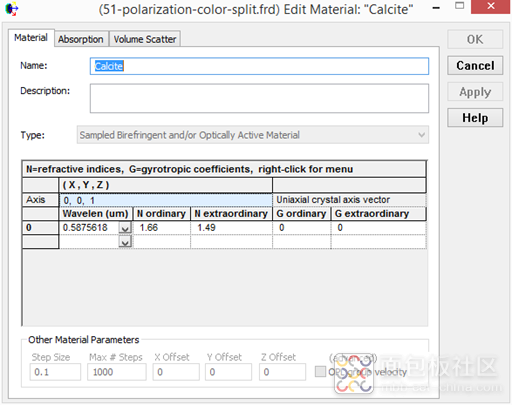Select N ordinary cell showing 1.66
Image resolution: width=512 pixels, height=405 pixels.
[162, 228]
